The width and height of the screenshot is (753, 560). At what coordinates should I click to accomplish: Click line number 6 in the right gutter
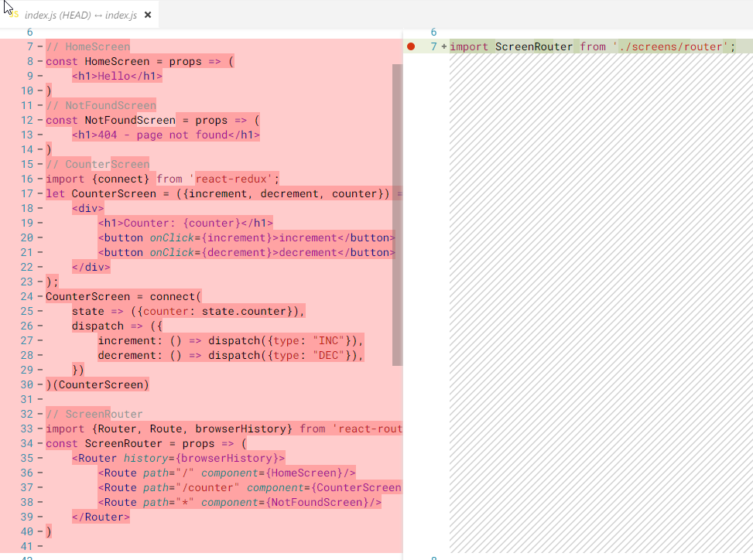(x=433, y=32)
